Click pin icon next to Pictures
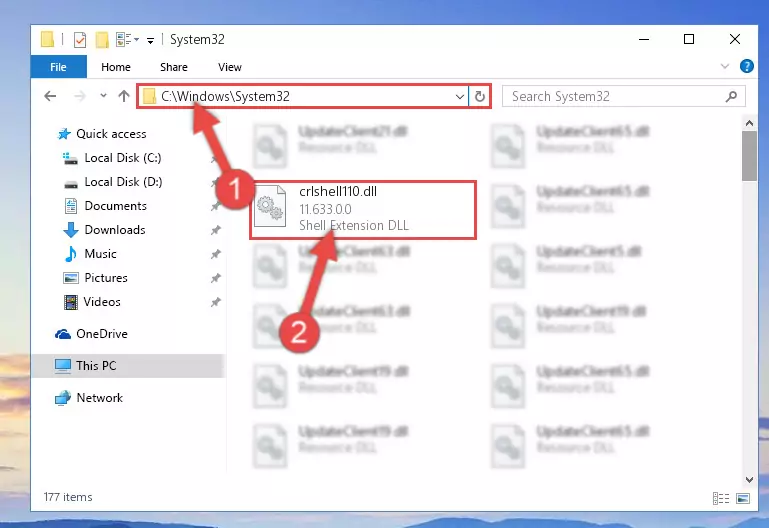 pyautogui.click(x=215, y=278)
